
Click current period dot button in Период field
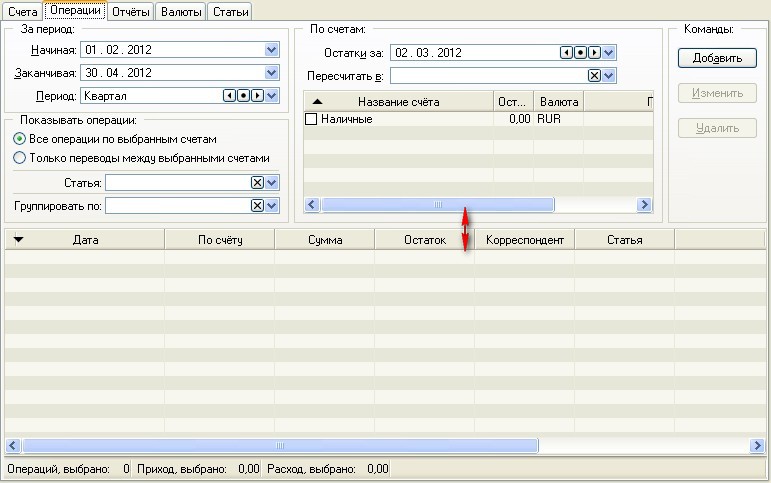242,96
